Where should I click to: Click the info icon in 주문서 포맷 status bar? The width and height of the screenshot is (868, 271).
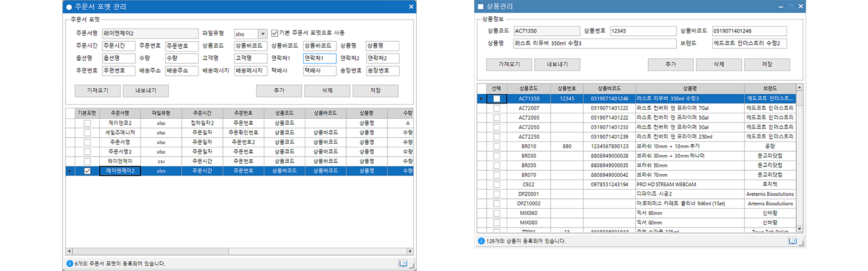coord(69,263)
